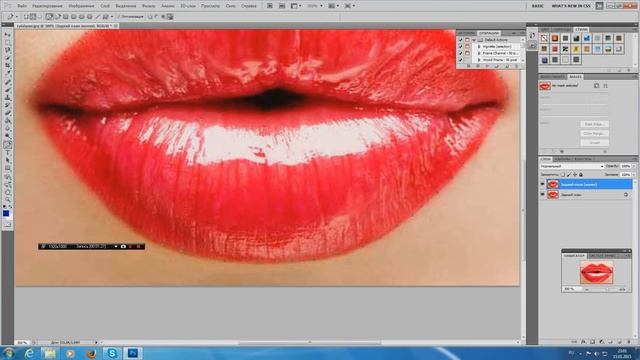Open Internet Explorer from the taskbar
This screenshot has height=360, width=640.
(29, 353)
